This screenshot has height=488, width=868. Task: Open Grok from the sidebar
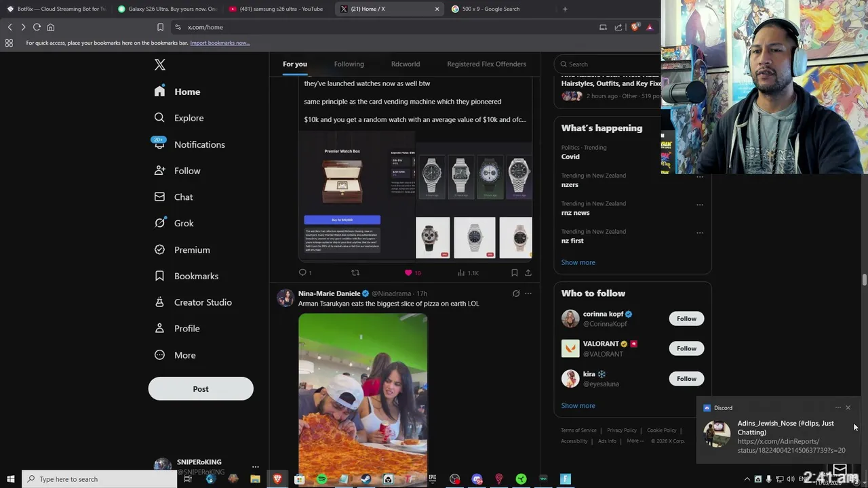174,223
